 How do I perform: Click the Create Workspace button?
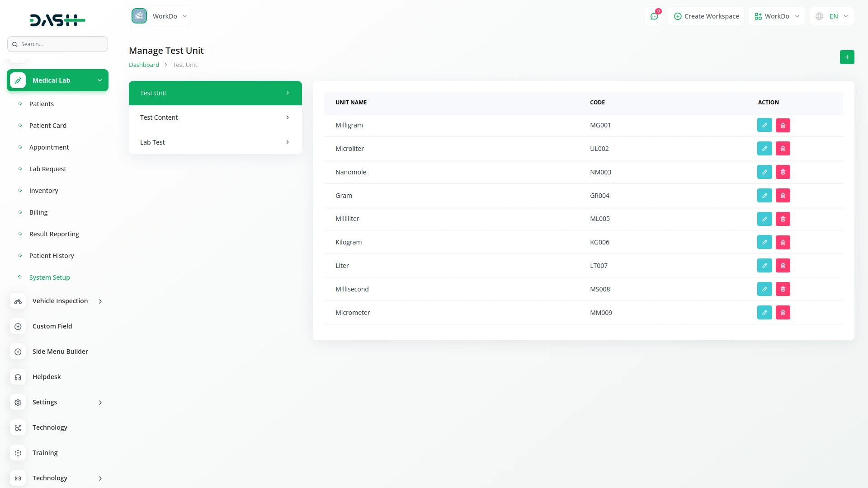(706, 16)
